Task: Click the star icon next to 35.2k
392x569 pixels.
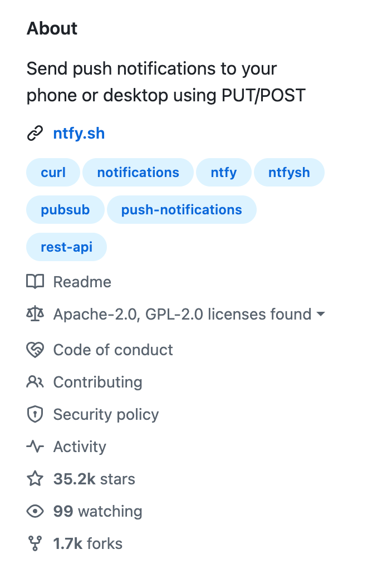Action: (35, 479)
